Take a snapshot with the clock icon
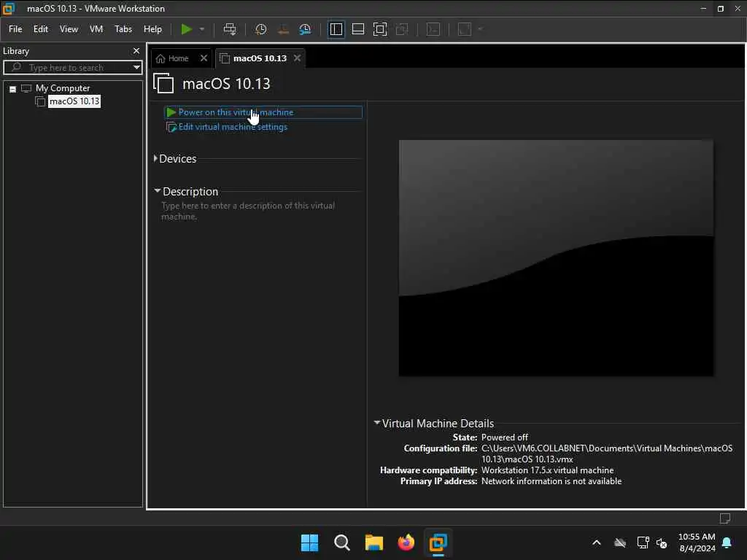 click(260, 29)
